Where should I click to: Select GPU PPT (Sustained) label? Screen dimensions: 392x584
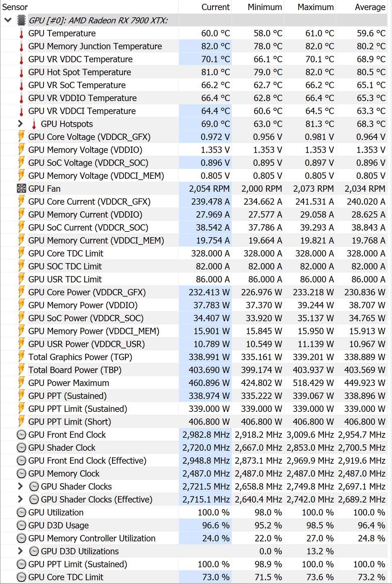[68, 396]
